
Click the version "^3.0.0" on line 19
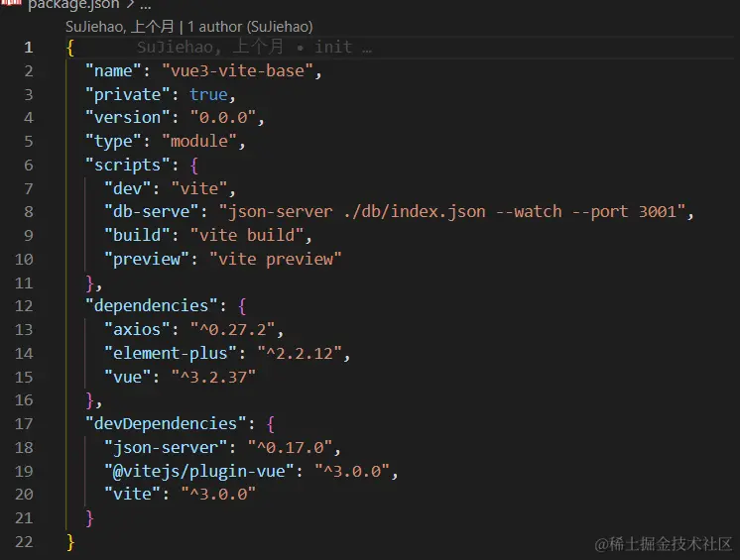pos(351,471)
